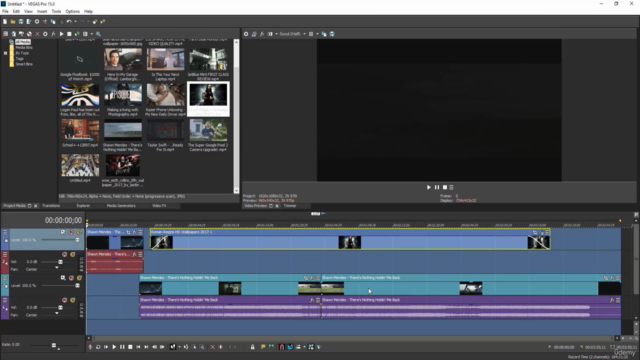Toggle mute on the purple audio track
Image resolution: width=640 pixels, height=360 pixels.
[64, 300]
